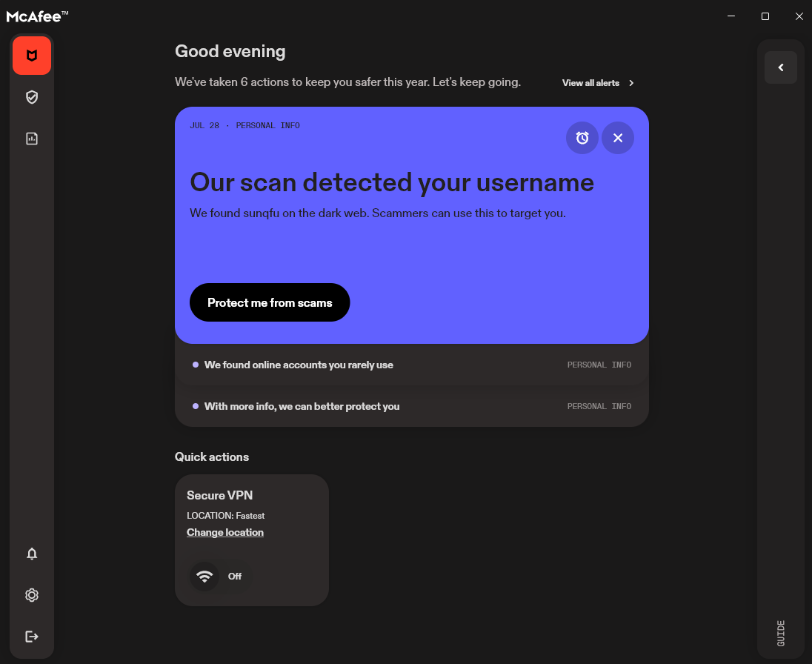Snooze the username alert with alarm clock
Screen dimensions: 812x664
tap(582, 138)
